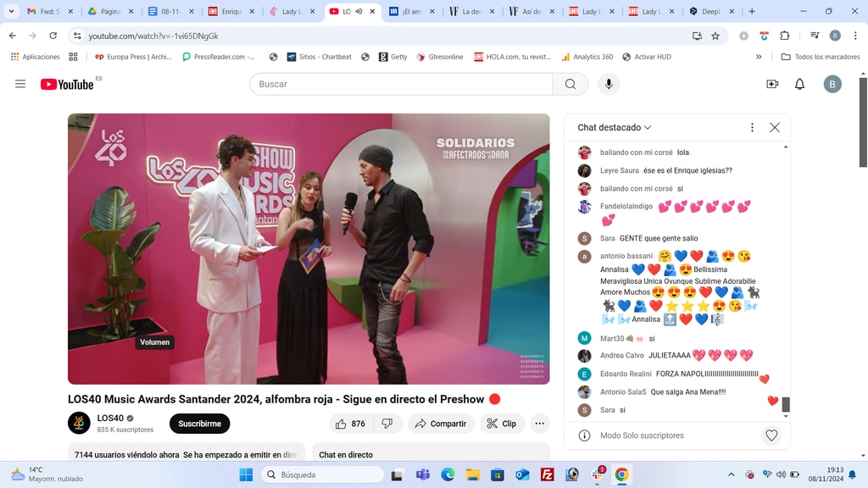Image resolution: width=868 pixels, height=488 pixels.
Task: Open the taskbar volume speaker icon
Action: click(781, 474)
